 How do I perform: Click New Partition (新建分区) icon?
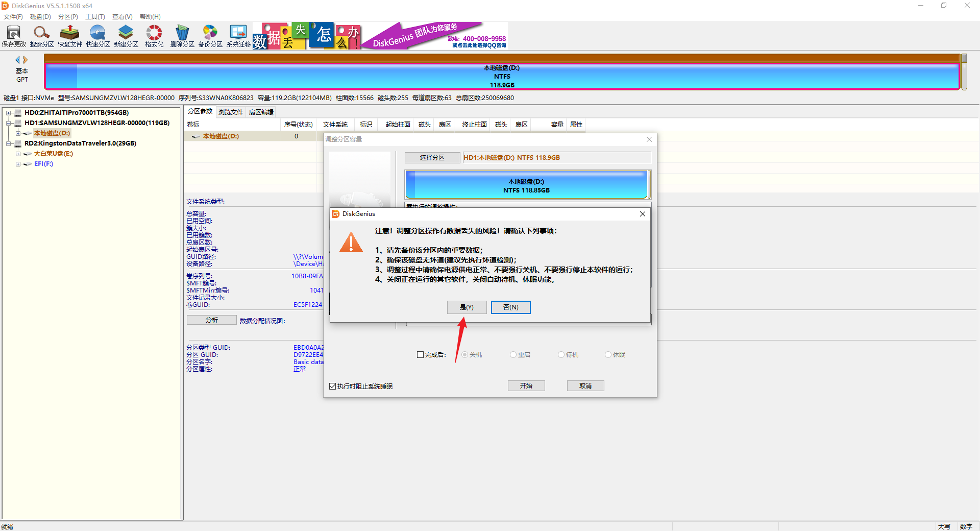pyautogui.click(x=126, y=36)
